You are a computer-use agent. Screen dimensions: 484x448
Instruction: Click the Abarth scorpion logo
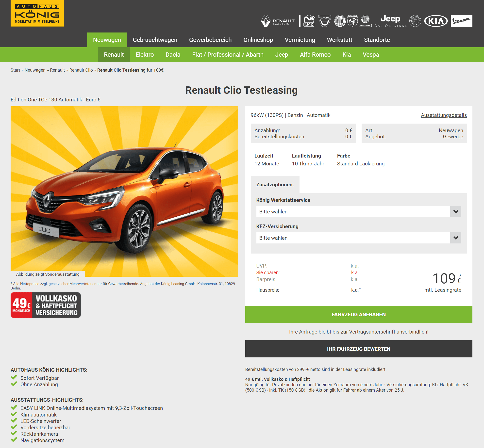[352, 21]
